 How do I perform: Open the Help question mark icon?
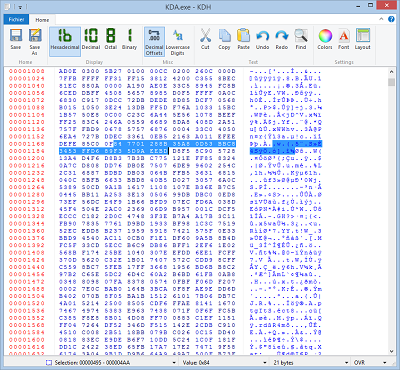[x=391, y=19]
